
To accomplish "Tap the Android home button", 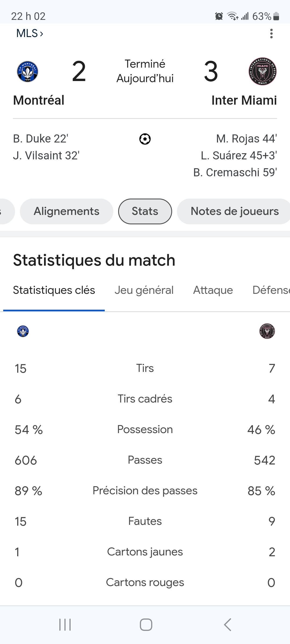I will click(x=146, y=625).
